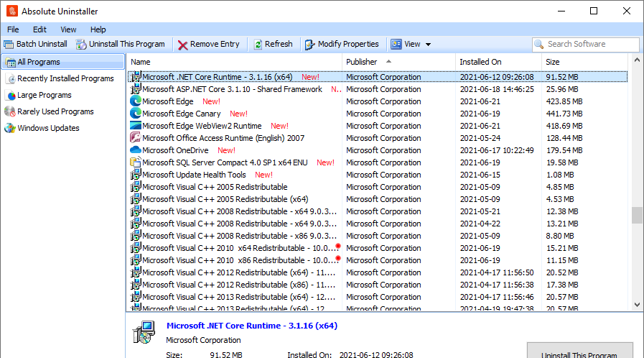Click the Absolute Uninstaller title bar icon
This screenshot has width=644, height=358.
[x=12, y=11]
